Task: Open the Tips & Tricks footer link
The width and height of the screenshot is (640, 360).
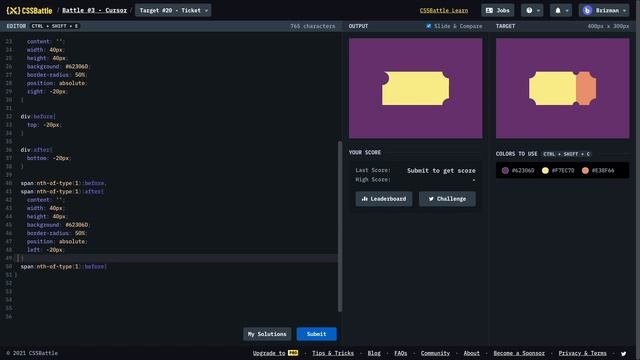Action: click(x=333, y=353)
